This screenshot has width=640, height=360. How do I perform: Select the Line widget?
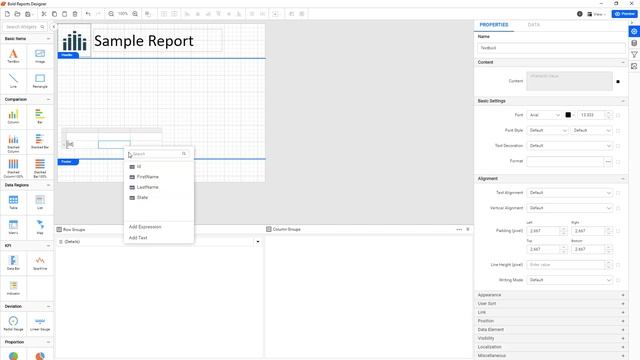tap(13, 80)
